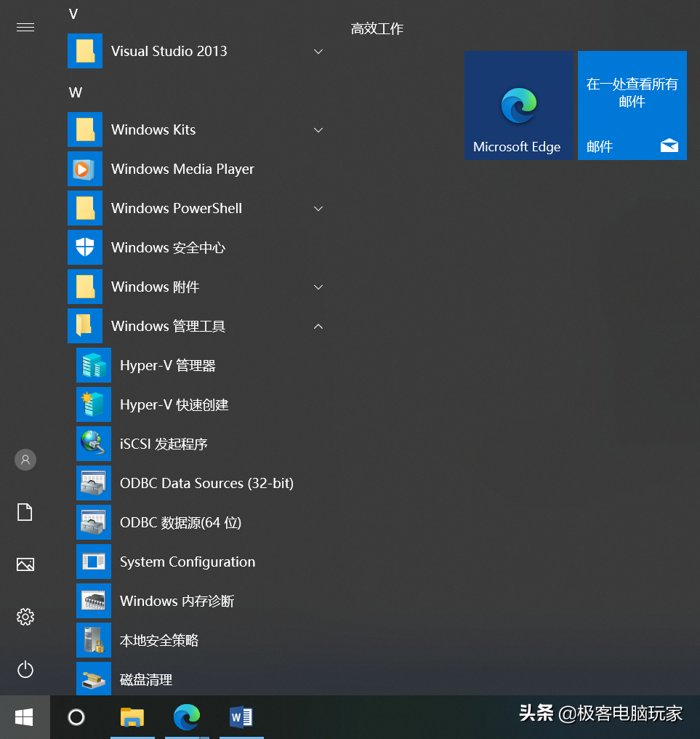This screenshot has height=739, width=700.
Task: Launch Windows 内存诊断 chip icon
Action: (x=94, y=601)
